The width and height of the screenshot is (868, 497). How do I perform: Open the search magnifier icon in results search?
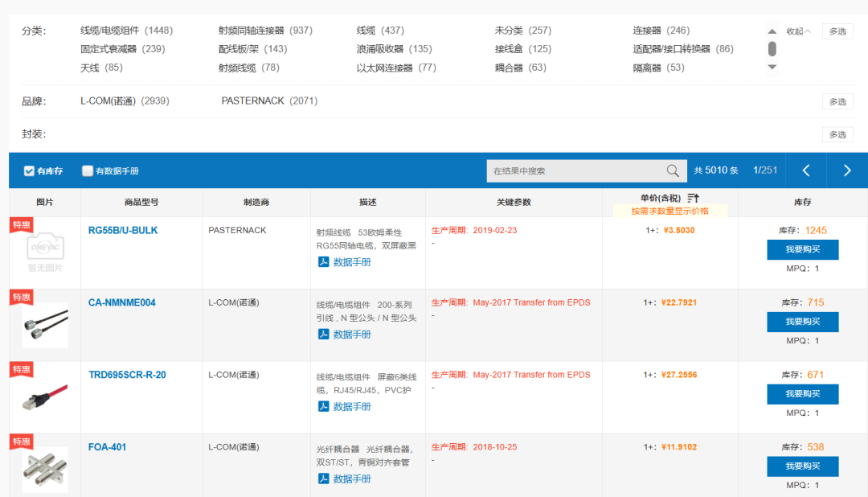(x=673, y=170)
